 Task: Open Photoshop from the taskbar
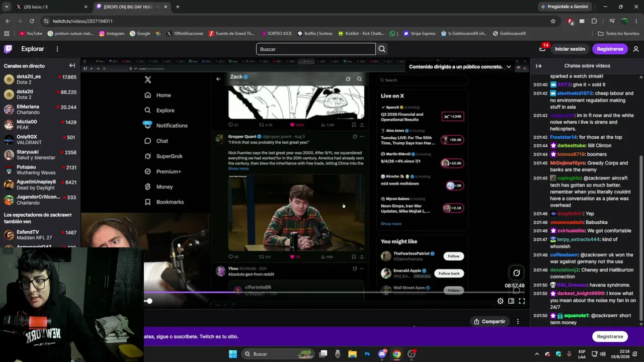pyautogui.click(x=367, y=354)
